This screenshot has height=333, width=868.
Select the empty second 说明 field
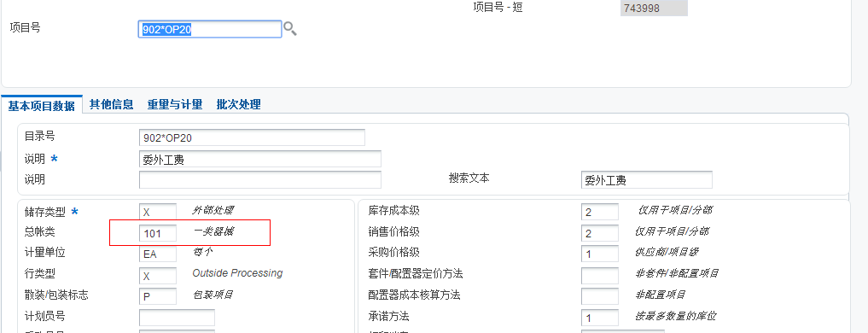click(260, 179)
